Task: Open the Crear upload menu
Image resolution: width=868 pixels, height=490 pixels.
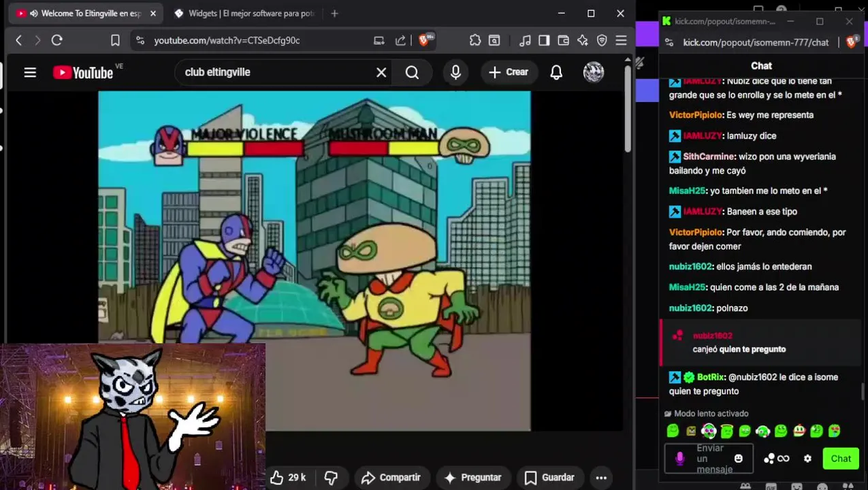Action: click(509, 72)
